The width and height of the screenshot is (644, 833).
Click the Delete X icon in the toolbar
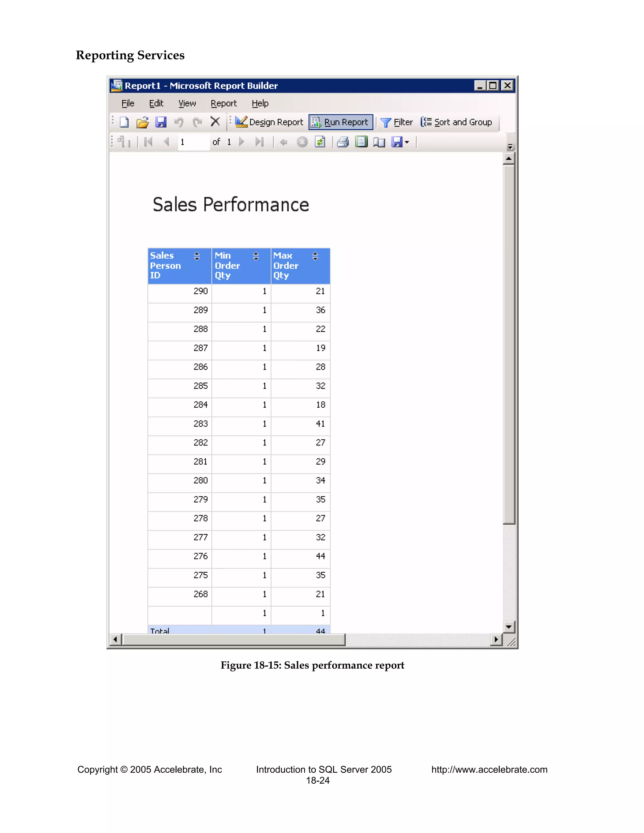tap(215, 122)
